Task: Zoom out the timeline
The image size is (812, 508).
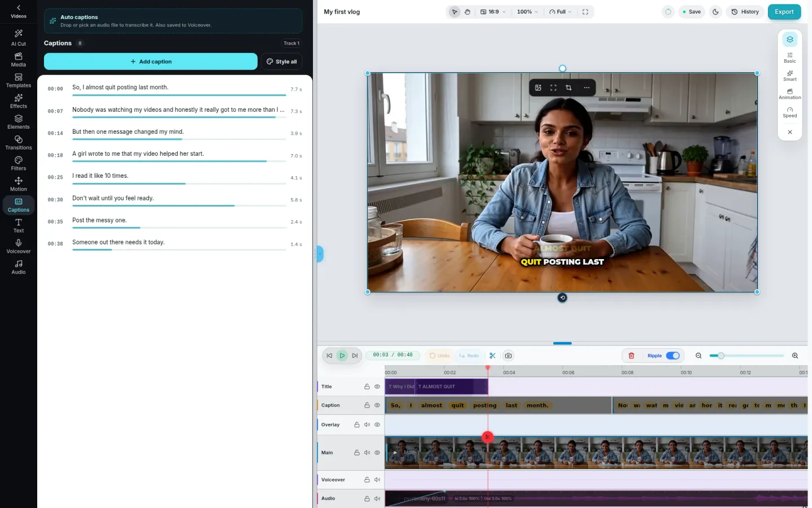Action: click(699, 356)
